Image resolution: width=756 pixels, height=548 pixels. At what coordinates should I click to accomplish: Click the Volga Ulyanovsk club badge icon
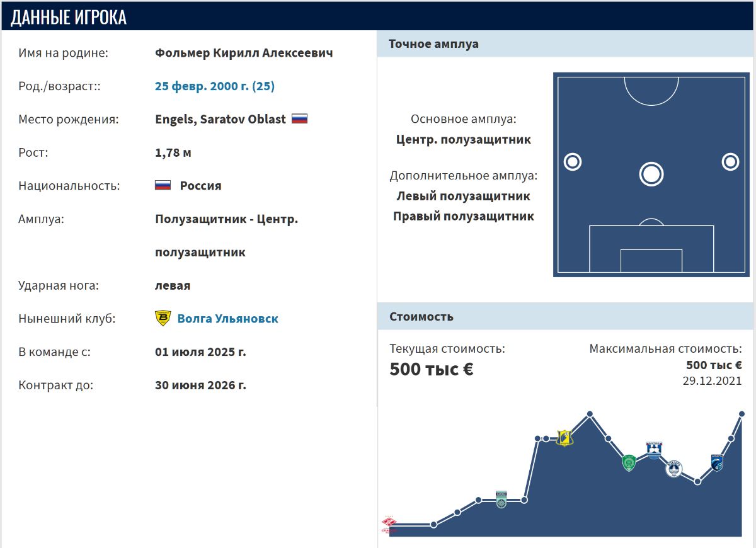[x=163, y=318]
